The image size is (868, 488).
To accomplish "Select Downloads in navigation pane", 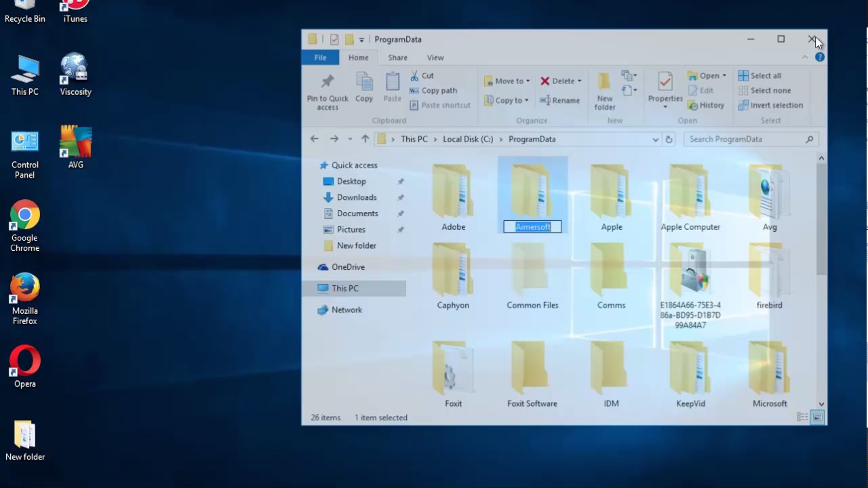I will (x=350, y=198).
